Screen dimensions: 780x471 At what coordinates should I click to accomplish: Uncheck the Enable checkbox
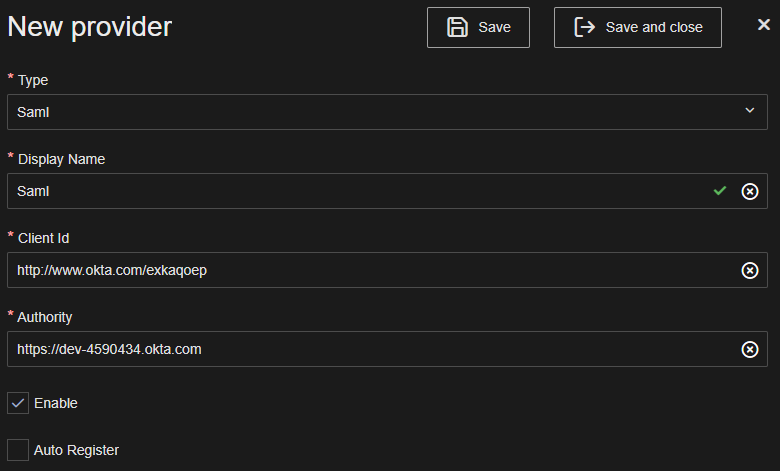pos(18,403)
